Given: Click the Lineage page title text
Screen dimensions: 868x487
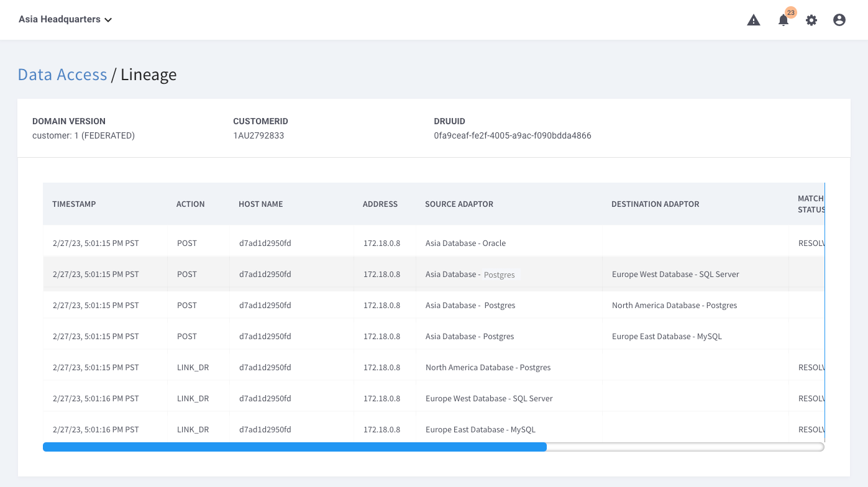Looking at the screenshot, I should [148, 75].
